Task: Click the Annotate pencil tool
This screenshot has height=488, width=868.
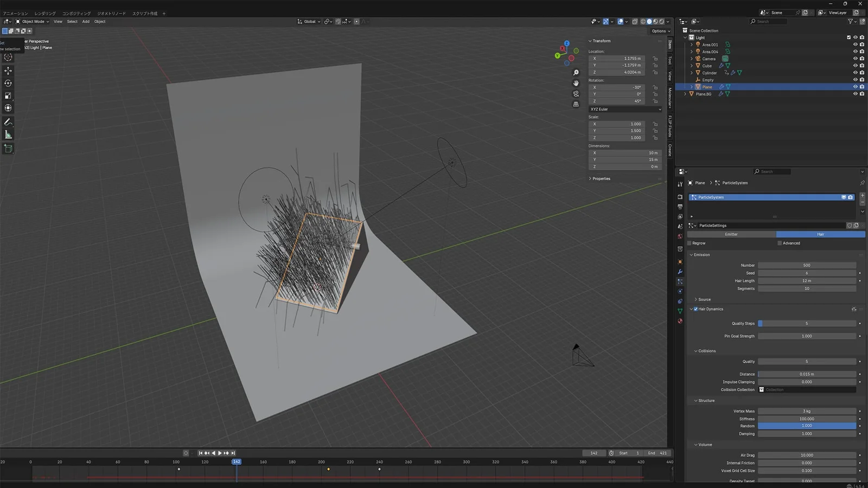Action: [x=8, y=122]
